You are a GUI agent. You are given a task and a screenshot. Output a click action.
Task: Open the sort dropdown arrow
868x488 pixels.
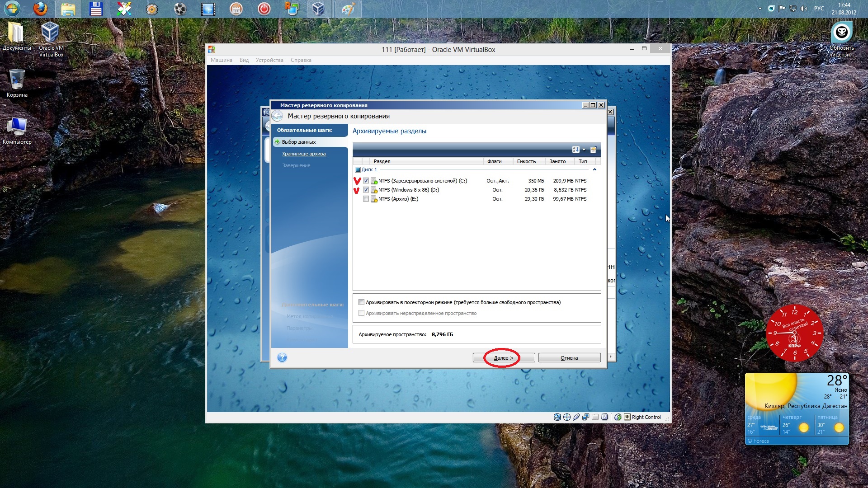click(584, 150)
